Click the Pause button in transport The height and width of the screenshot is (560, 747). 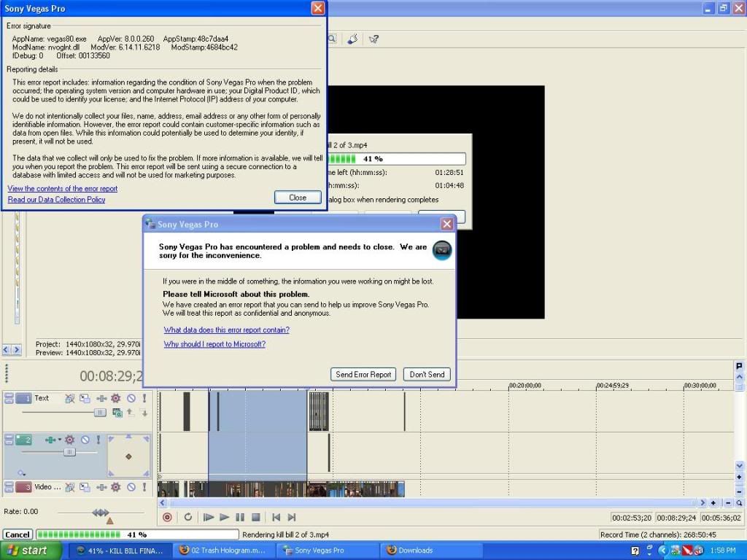pos(240,517)
